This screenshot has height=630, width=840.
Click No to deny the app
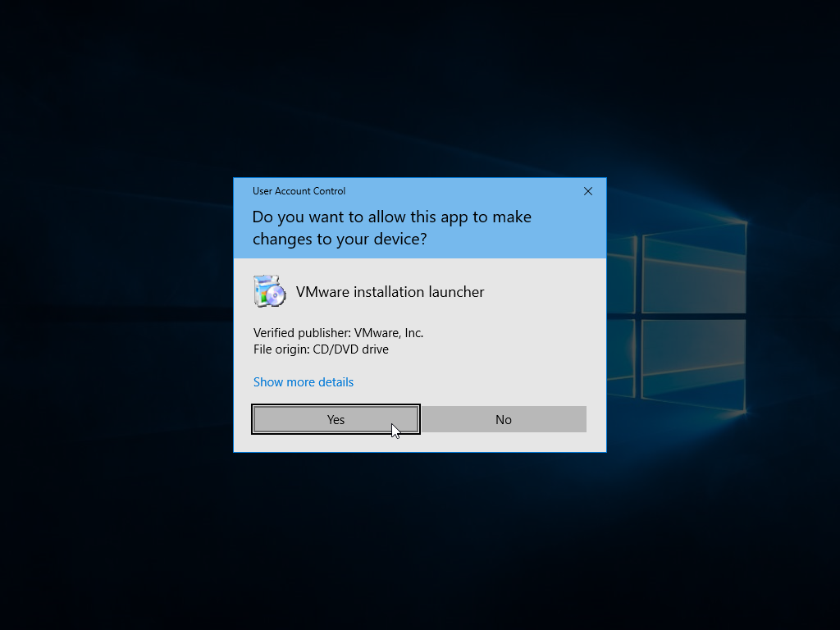point(504,419)
